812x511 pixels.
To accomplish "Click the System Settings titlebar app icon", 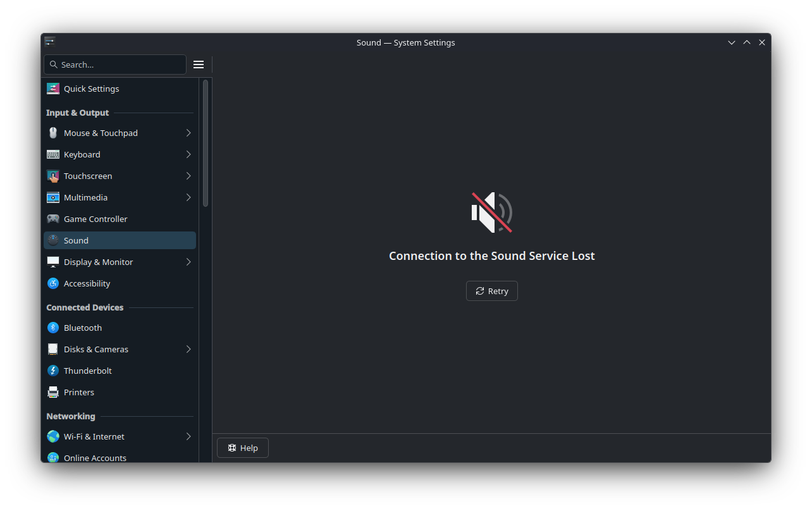I will [x=50, y=42].
